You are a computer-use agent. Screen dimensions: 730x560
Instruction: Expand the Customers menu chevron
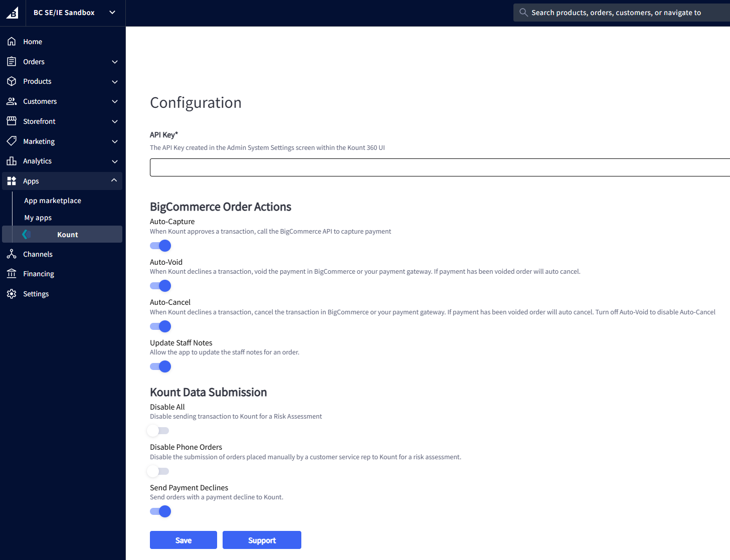(x=115, y=101)
